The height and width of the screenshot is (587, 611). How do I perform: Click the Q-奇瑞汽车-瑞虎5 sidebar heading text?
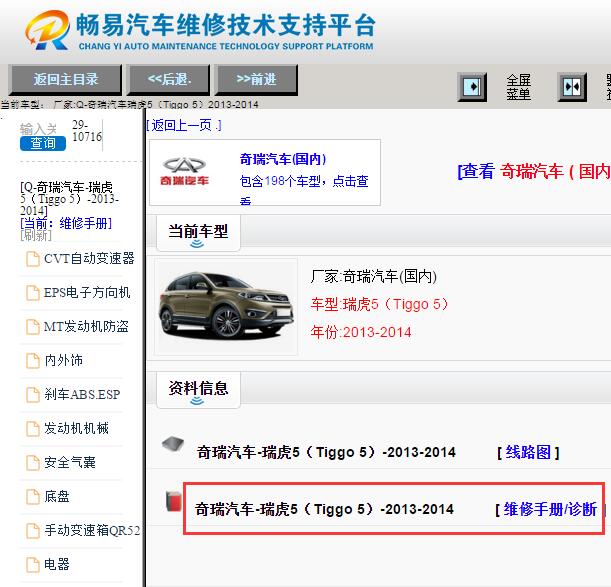click(69, 199)
